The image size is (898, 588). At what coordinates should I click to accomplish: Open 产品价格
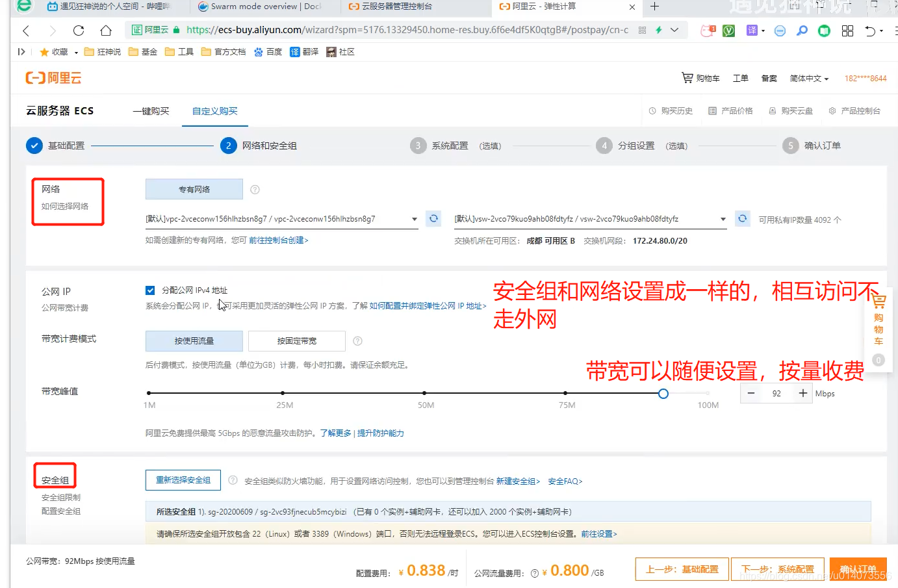coord(730,111)
